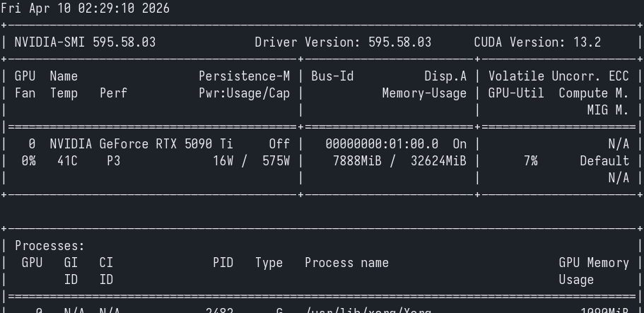Click the Processes: section label
The image size is (644, 313).
click(49, 246)
